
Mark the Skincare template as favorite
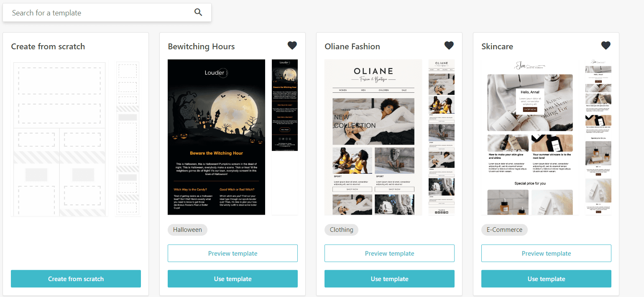pyautogui.click(x=606, y=46)
